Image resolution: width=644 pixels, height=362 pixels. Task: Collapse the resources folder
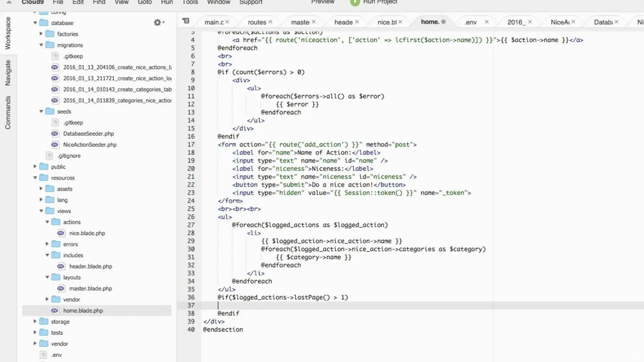(x=35, y=178)
